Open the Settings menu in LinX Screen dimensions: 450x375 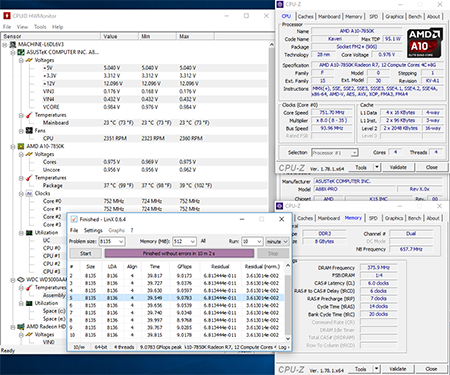(93, 230)
